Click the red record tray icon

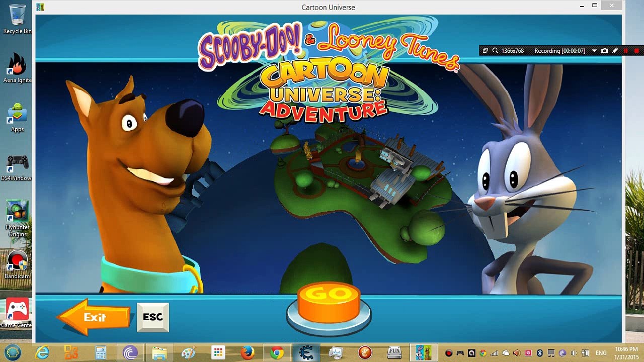coord(449,353)
